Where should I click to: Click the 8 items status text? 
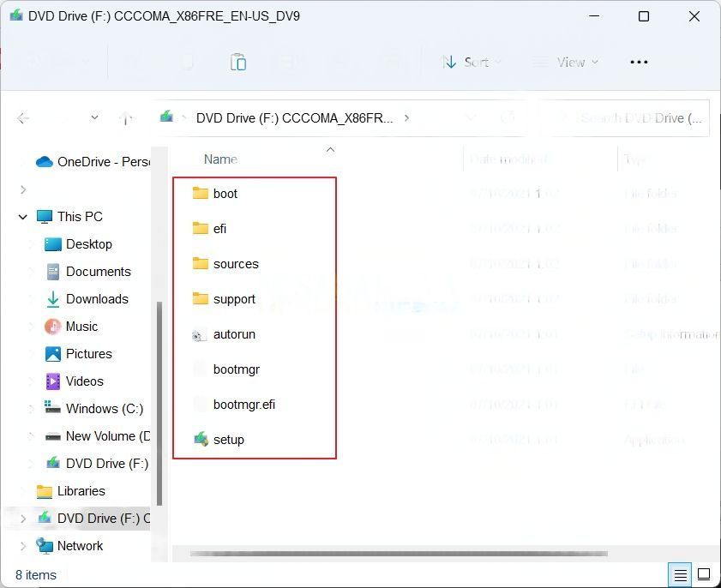pos(36,575)
